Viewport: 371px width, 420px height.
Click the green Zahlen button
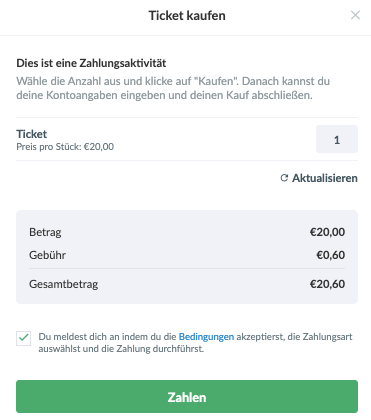coord(187,397)
